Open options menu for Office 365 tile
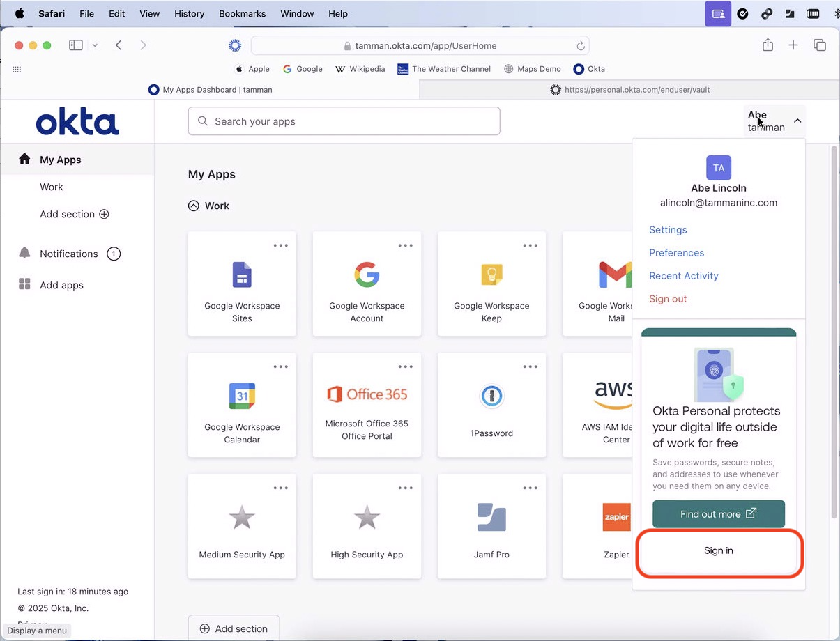Image resolution: width=840 pixels, height=641 pixels. tap(406, 366)
